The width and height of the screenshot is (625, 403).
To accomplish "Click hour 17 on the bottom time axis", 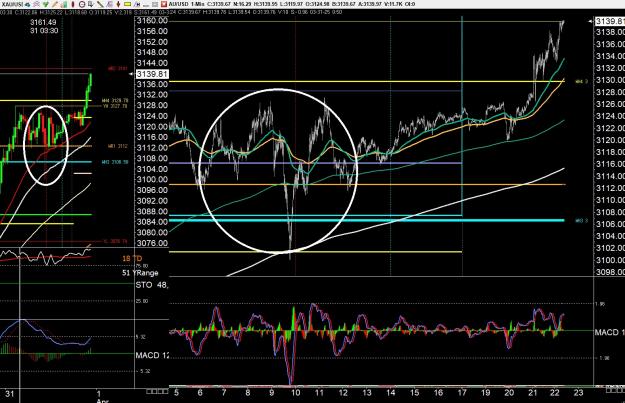I will click(x=462, y=393).
